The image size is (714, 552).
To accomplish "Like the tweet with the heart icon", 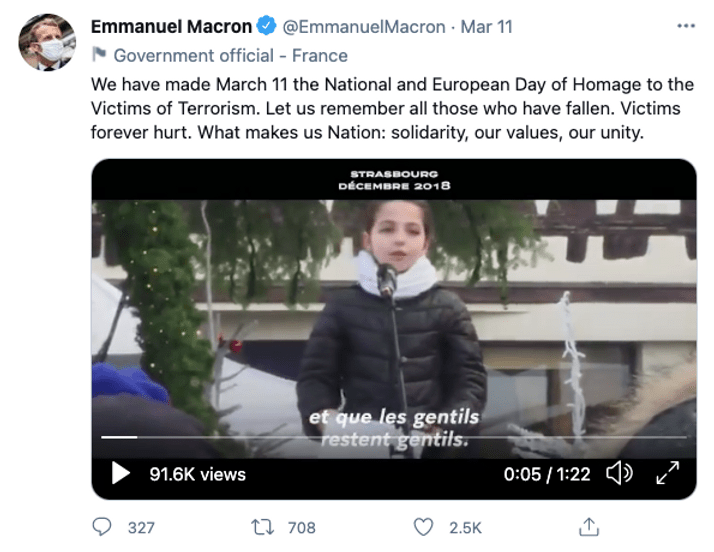I will (425, 526).
